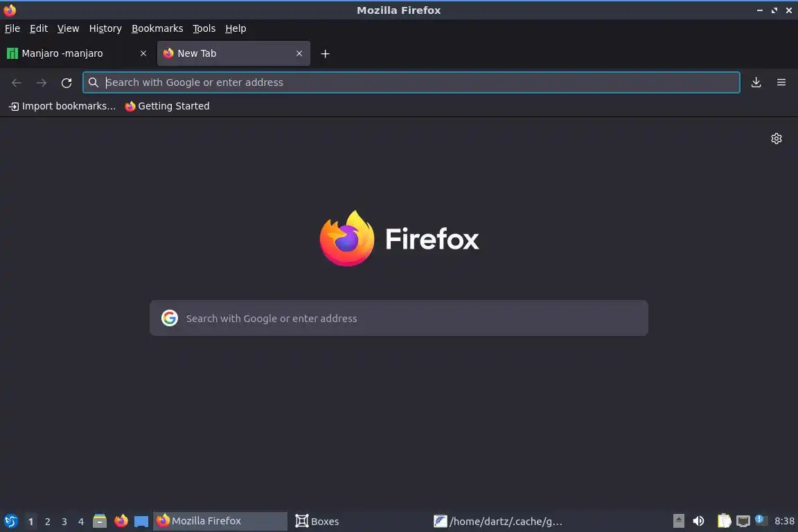Close the Mozilla Firefox window
This screenshot has height=532, width=798.
click(x=789, y=10)
